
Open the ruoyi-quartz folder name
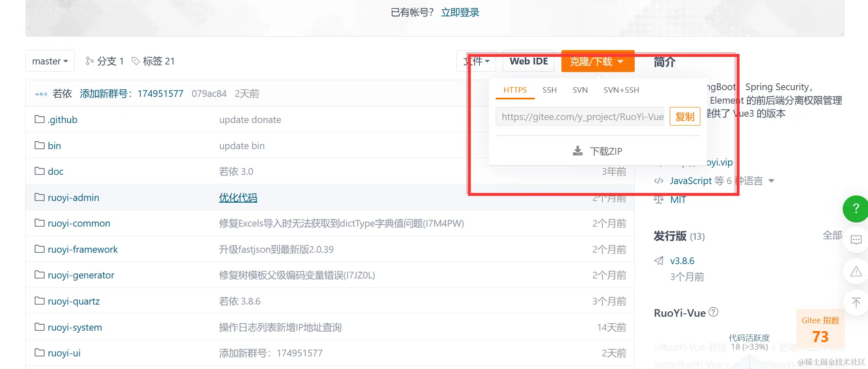click(74, 301)
